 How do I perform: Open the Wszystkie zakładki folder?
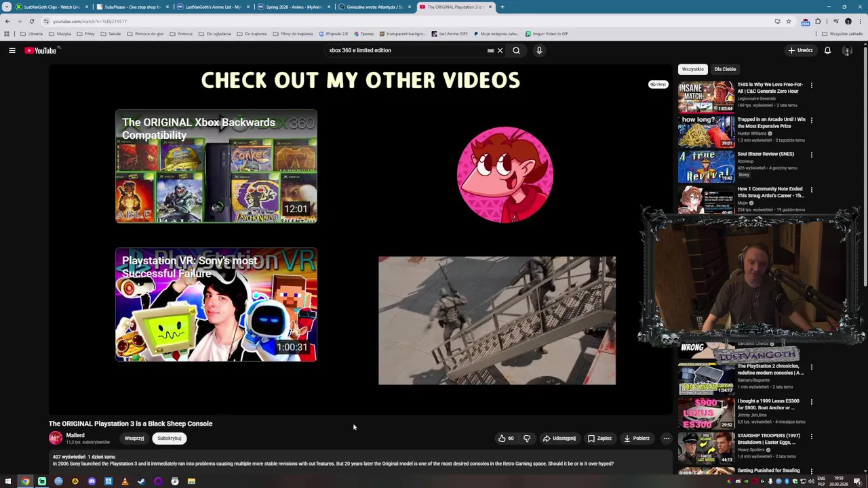coord(843,34)
